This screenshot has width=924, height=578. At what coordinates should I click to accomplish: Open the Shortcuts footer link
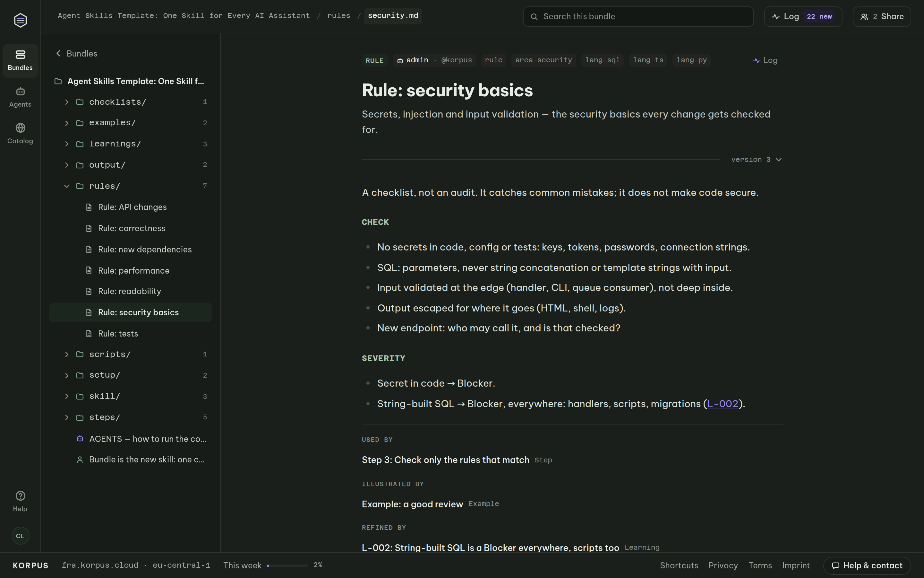tap(679, 565)
